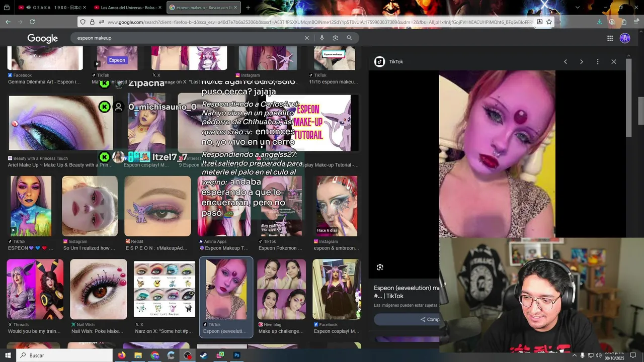Select the espeon makeup Google tab

point(203,8)
